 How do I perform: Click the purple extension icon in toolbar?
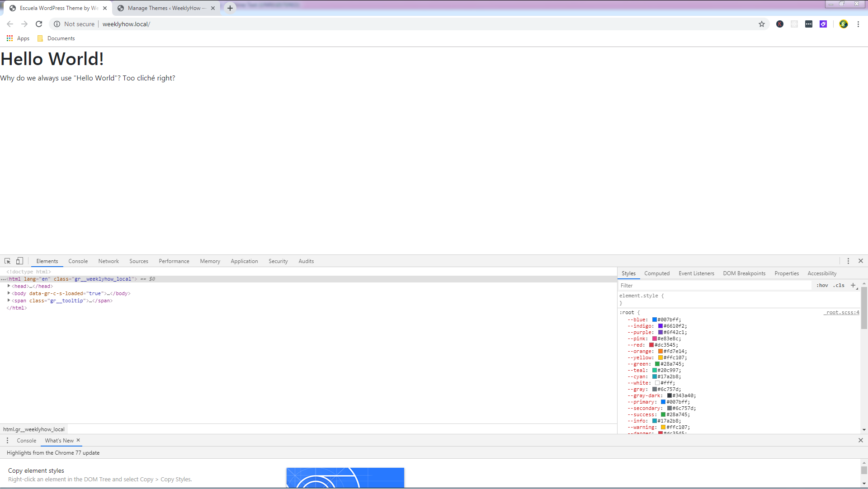pyautogui.click(x=823, y=24)
